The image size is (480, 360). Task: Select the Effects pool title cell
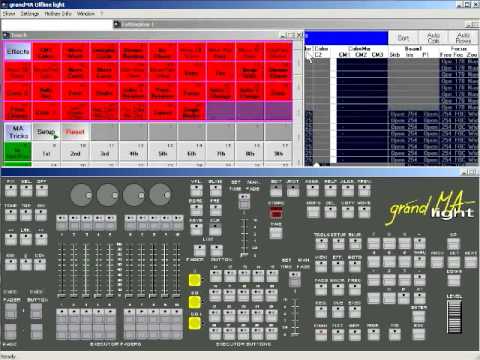tap(18, 52)
